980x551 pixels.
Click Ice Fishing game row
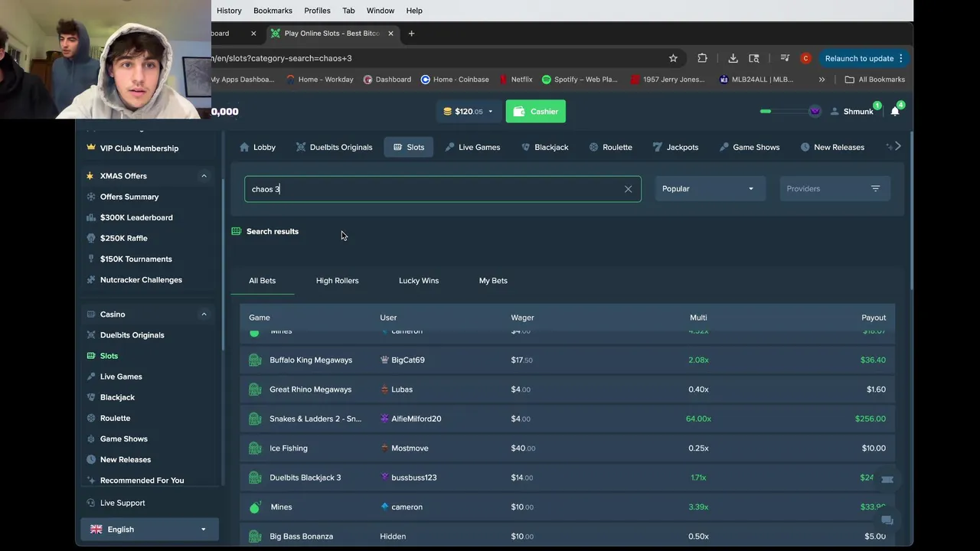[x=567, y=448]
